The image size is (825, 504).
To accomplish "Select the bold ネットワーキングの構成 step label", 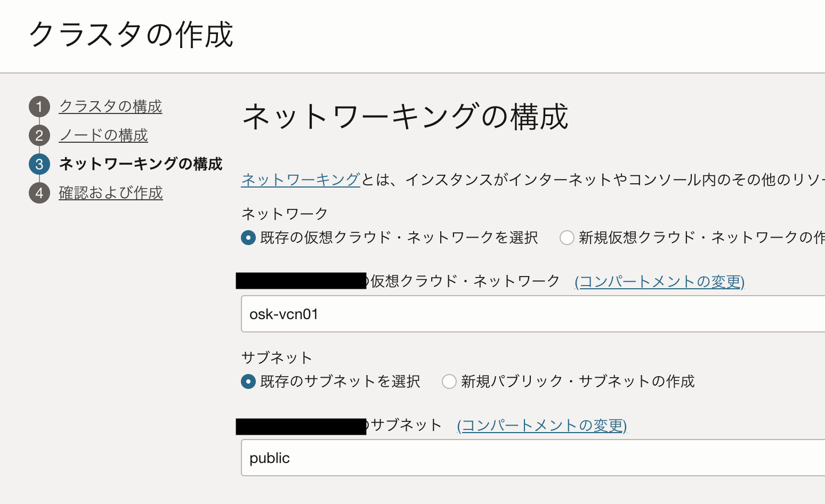I will 140,164.
